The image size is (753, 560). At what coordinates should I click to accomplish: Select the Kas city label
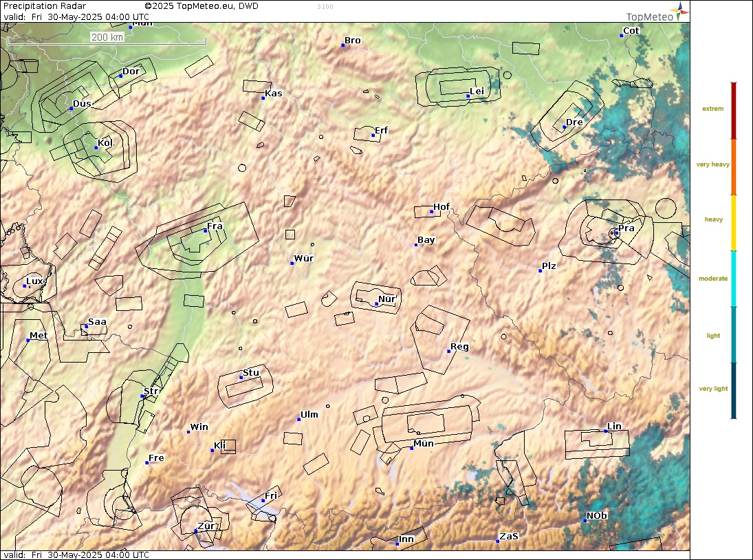click(x=274, y=93)
